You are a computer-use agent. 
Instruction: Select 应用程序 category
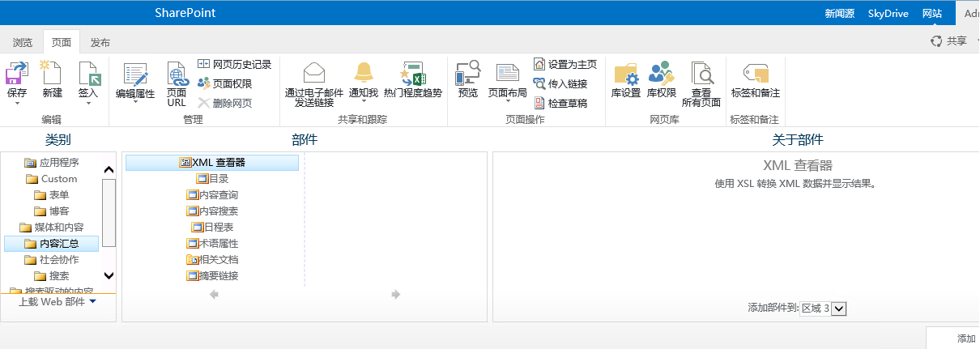[x=52, y=163]
